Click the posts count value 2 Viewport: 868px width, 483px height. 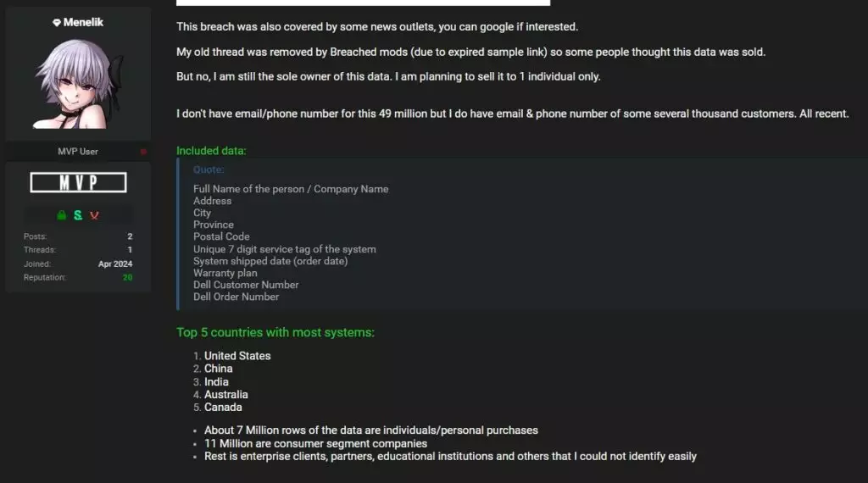[130, 236]
